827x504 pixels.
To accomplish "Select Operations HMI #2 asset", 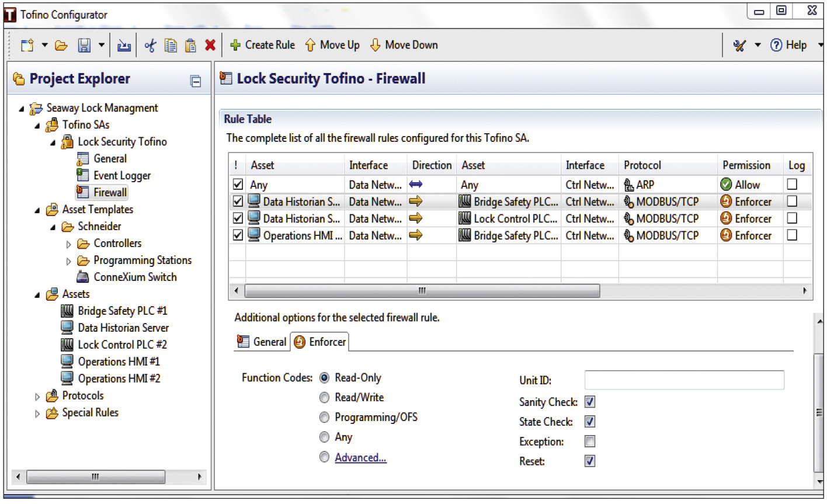I will coord(110,379).
